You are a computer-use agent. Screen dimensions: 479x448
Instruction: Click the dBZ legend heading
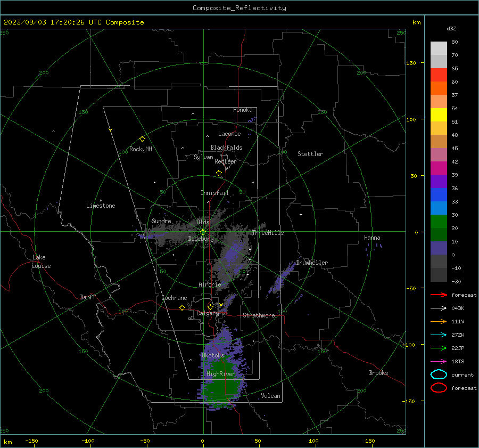451,28
